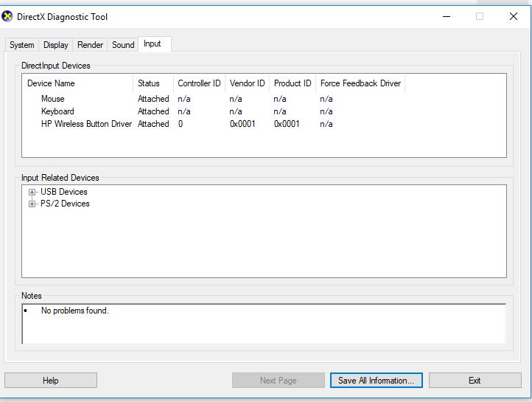Click the Vendor ID value 0x0001
The height and width of the screenshot is (402, 532).
[x=242, y=124]
